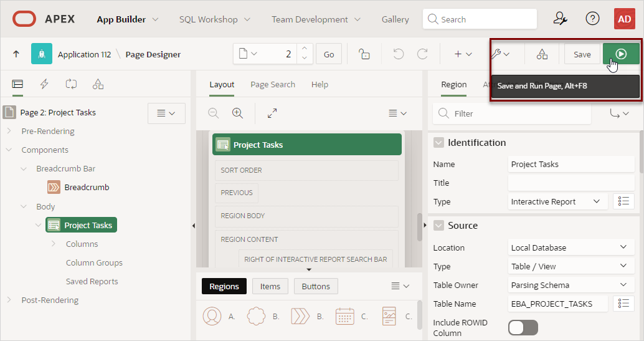Open the Create plus menu
This screenshot has width=644, height=341.
point(463,54)
